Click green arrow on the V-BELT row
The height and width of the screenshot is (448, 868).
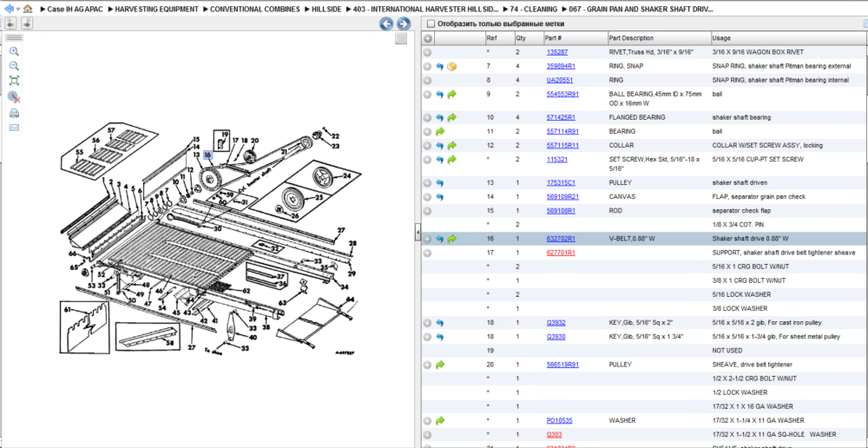point(452,240)
